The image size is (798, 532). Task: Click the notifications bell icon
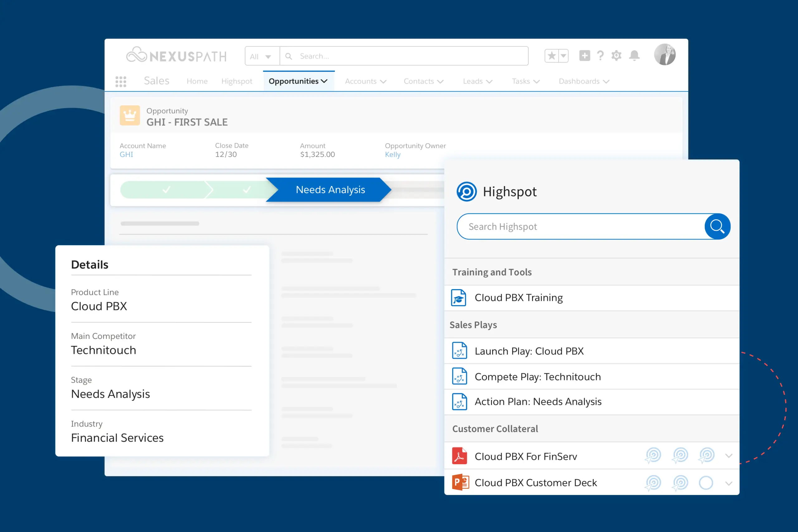click(635, 56)
